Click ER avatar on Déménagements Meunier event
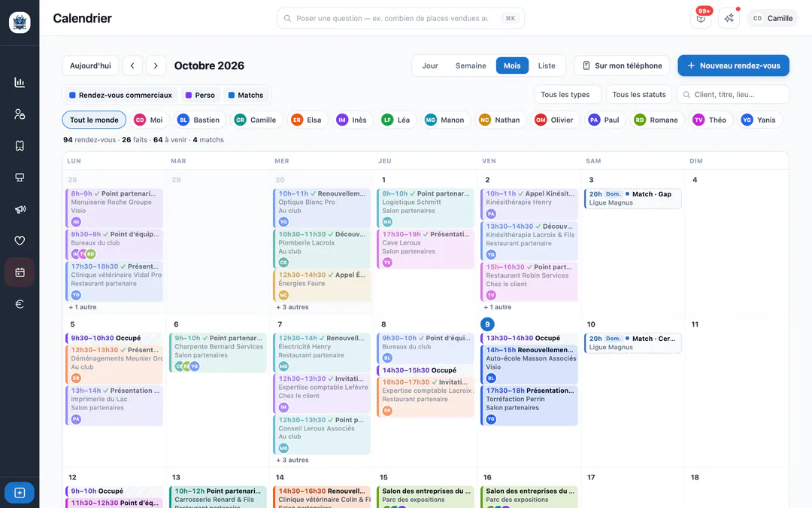The image size is (812, 508). click(76, 378)
